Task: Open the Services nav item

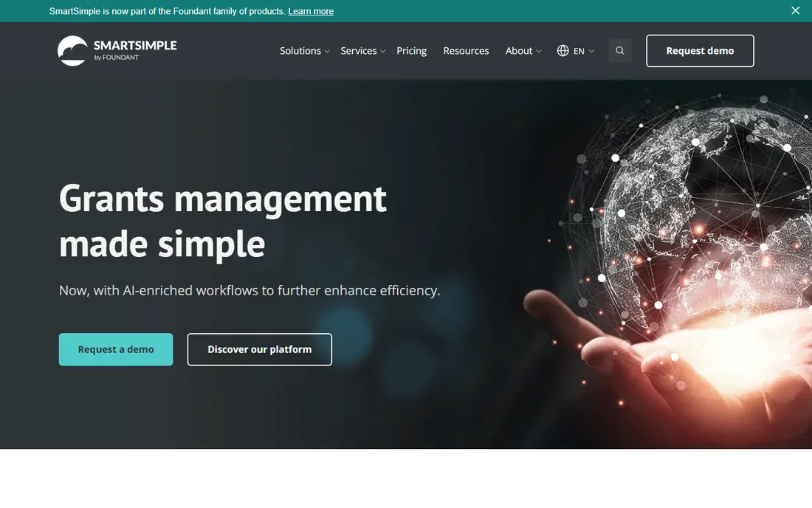Action: [358, 51]
